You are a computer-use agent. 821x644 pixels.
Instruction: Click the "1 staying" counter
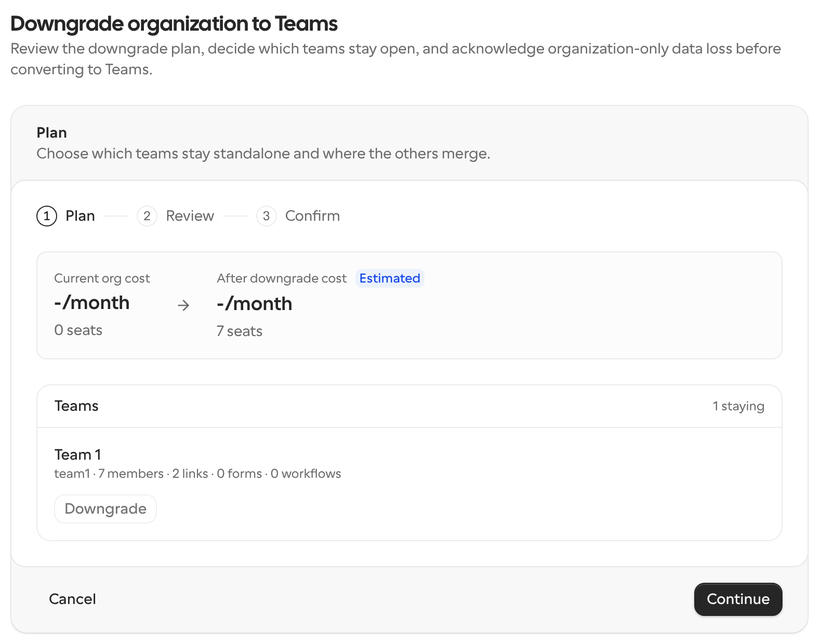coord(738,406)
